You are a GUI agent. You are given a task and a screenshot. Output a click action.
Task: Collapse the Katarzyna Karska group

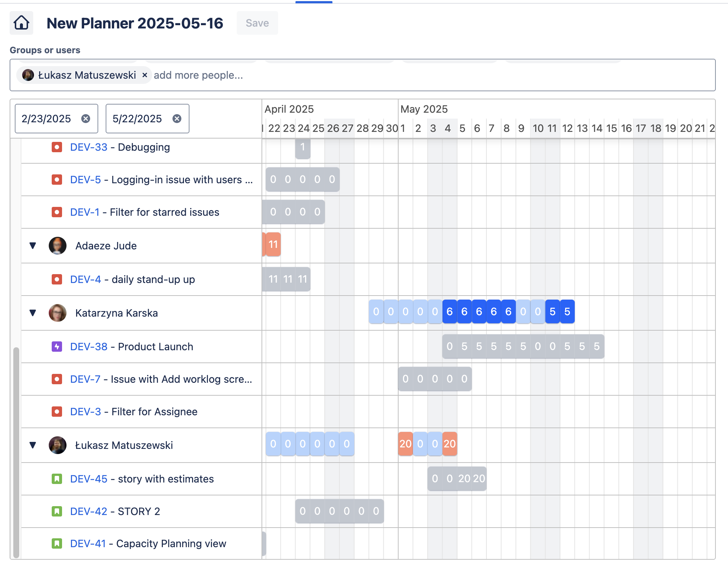[x=33, y=313]
